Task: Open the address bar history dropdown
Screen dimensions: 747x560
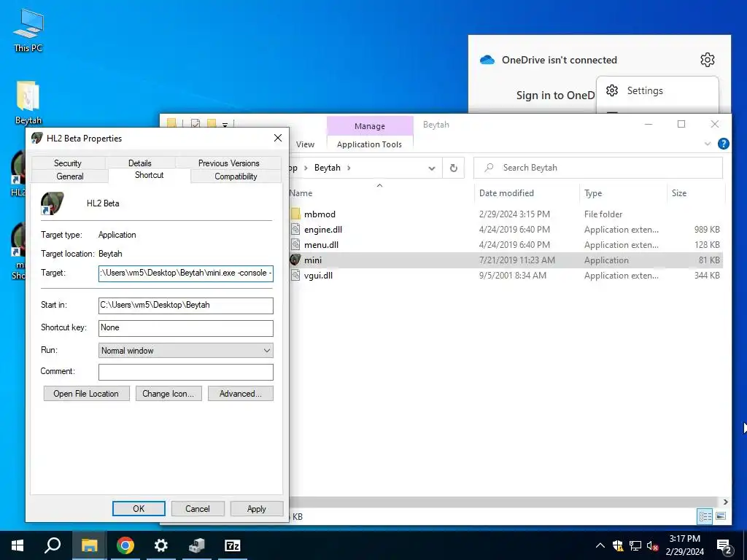Action: (x=432, y=168)
